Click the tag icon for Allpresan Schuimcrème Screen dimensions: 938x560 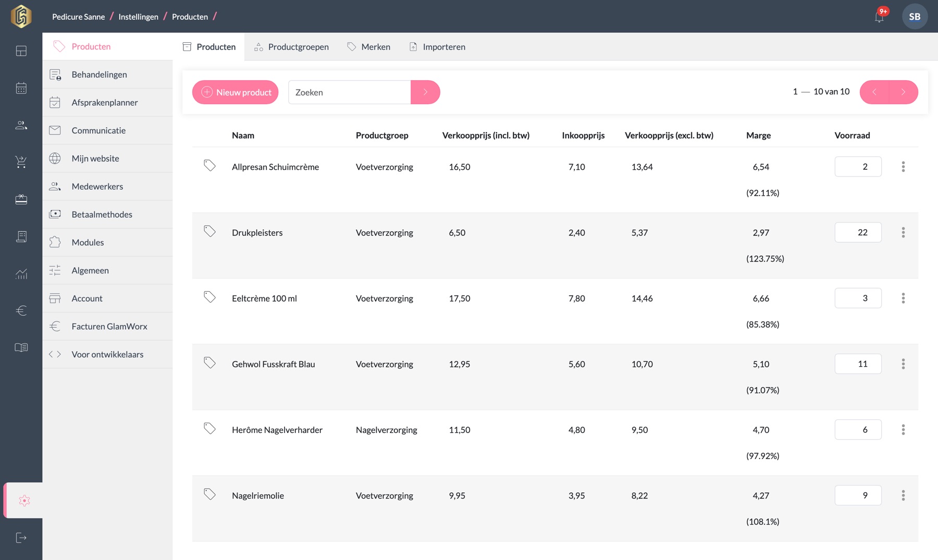pos(209,166)
